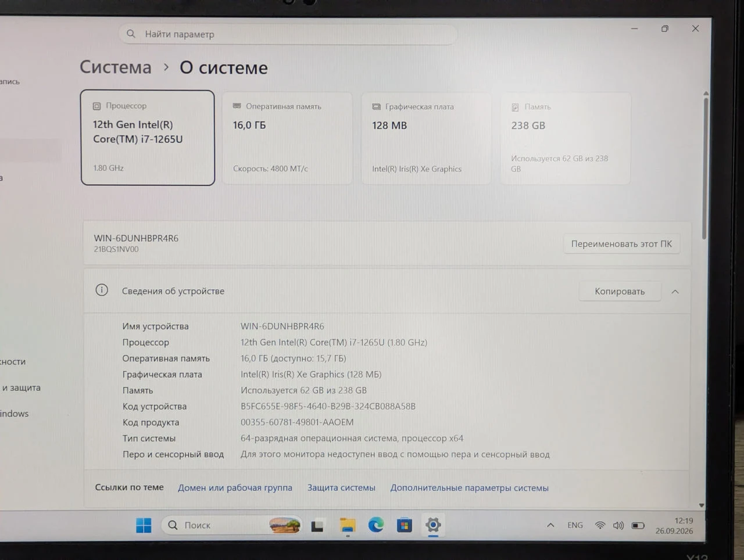
Task: Focus the Найти параметр search field
Action: click(288, 34)
